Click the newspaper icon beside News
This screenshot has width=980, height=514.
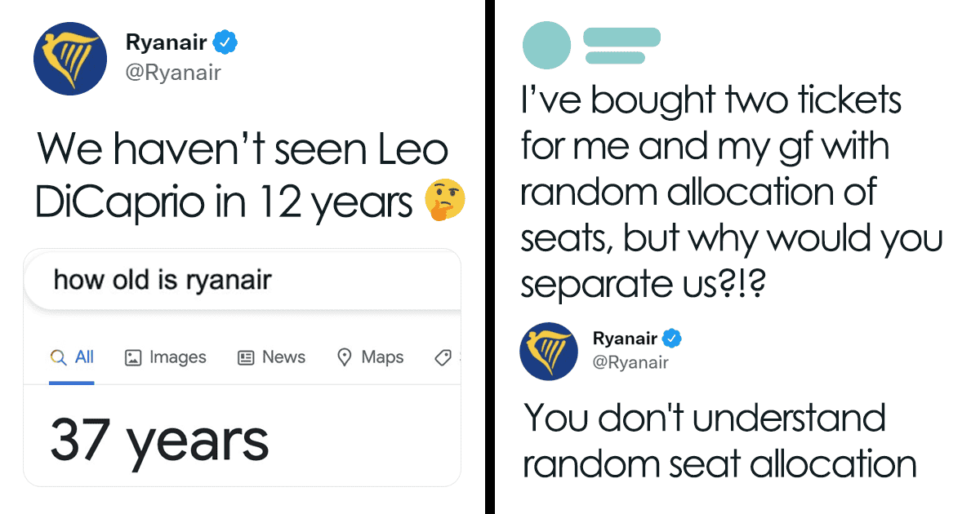click(245, 357)
